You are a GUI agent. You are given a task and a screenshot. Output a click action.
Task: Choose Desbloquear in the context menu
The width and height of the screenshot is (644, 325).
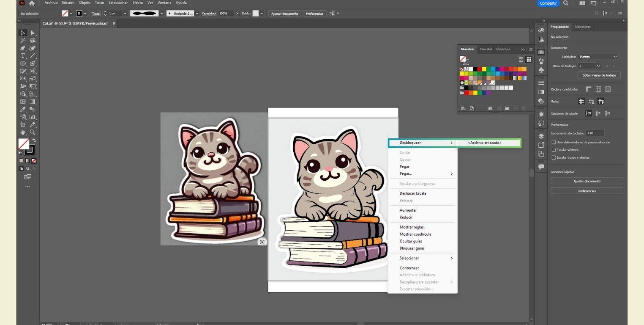pos(422,143)
